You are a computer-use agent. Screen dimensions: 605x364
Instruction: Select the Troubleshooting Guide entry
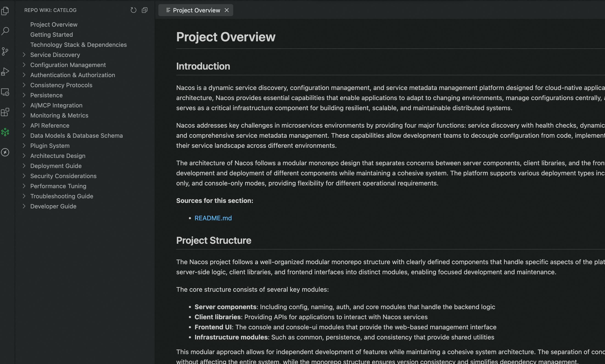pos(62,196)
